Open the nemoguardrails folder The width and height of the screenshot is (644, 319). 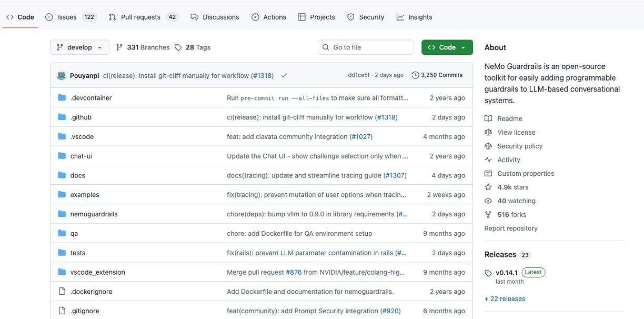point(94,214)
